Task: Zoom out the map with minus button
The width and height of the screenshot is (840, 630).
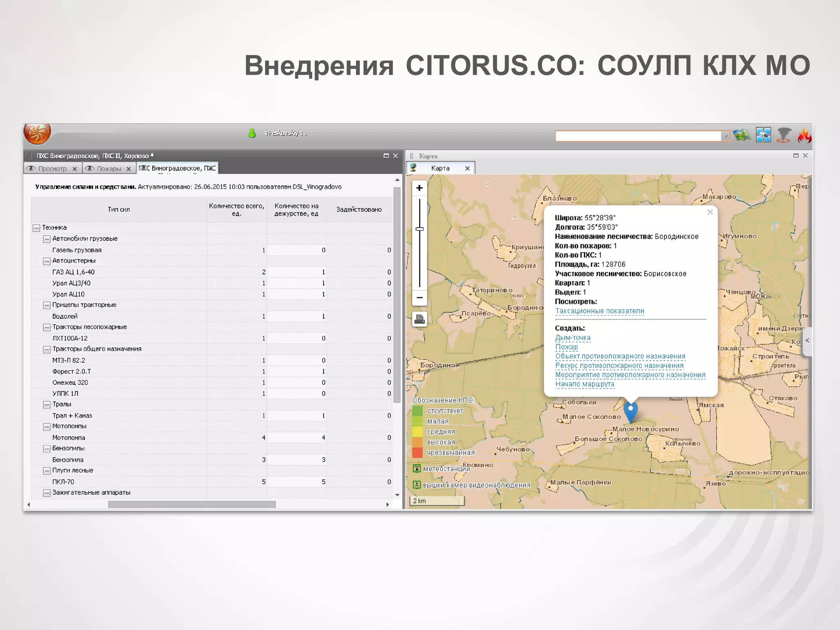Action: click(x=419, y=298)
